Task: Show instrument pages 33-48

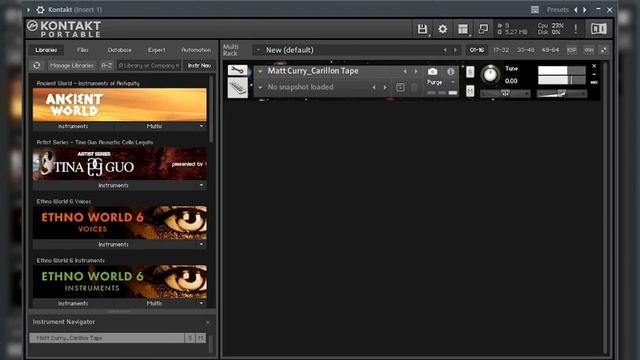Action: point(525,50)
